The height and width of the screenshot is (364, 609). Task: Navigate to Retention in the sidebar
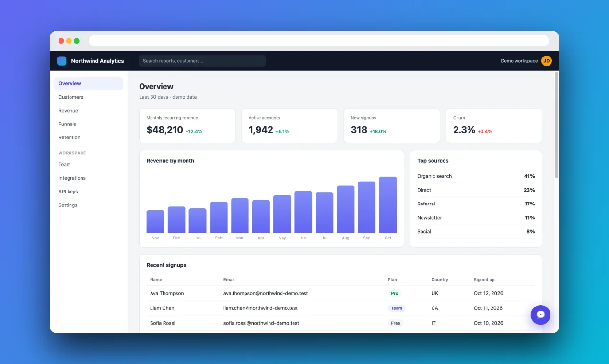(x=89, y=137)
